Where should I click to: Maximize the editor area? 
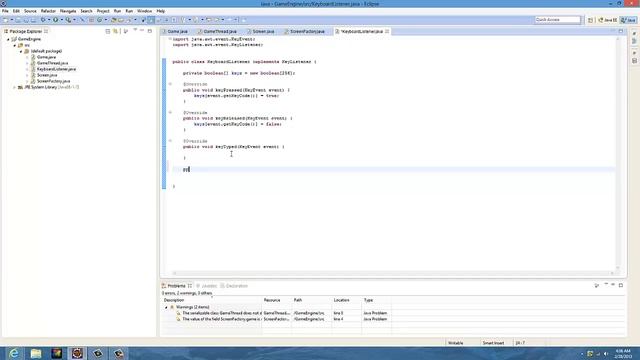click(621, 31)
